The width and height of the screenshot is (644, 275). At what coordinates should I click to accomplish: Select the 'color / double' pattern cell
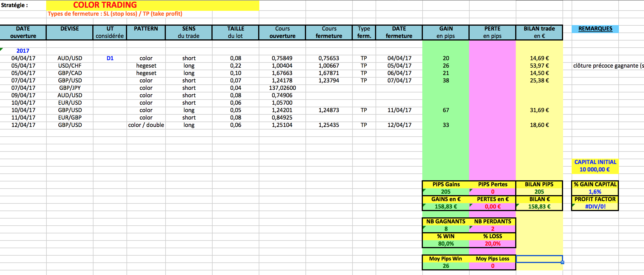coord(146,125)
